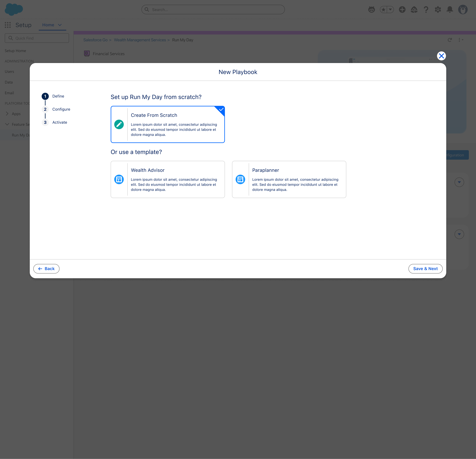The height and width of the screenshot is (459, 476).
Task: Open the Home tab dropdown chevron
Action: pos(60,25)
